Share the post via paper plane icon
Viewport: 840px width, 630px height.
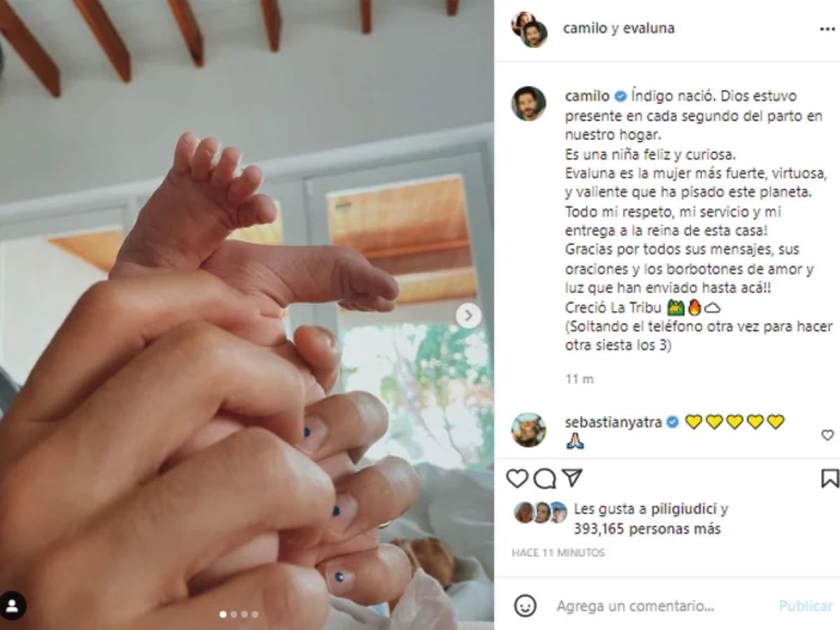(x=572, y=478)
